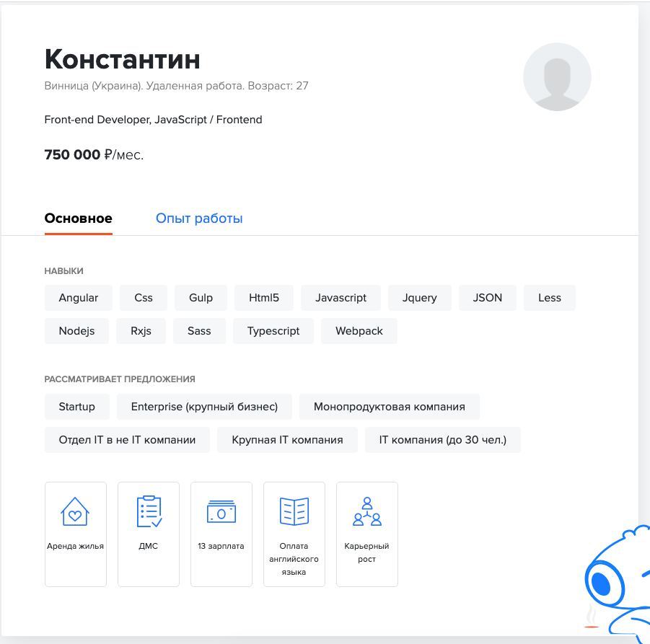Select the Css skill tag
The image size is (650, 644).
tap(144, 298)
